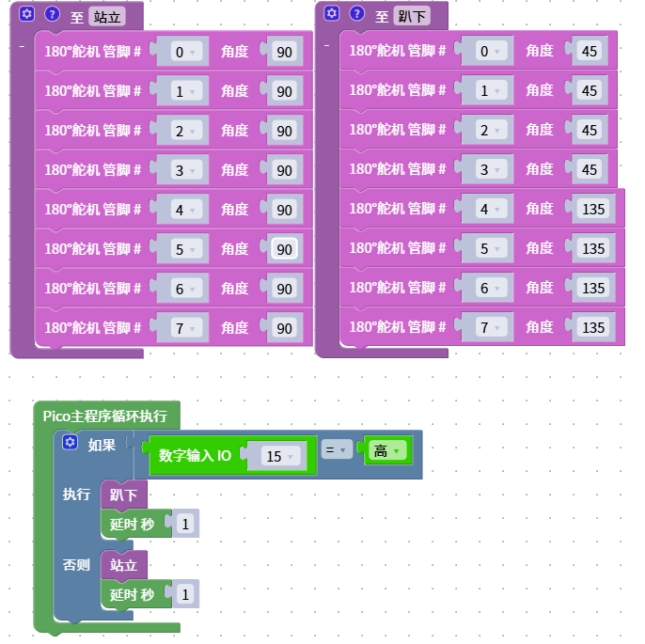The width and height of the screenshot is (645, 644).
Task: Edit angle 135 for pin 4 in 趴下
Action: (593, 209)
